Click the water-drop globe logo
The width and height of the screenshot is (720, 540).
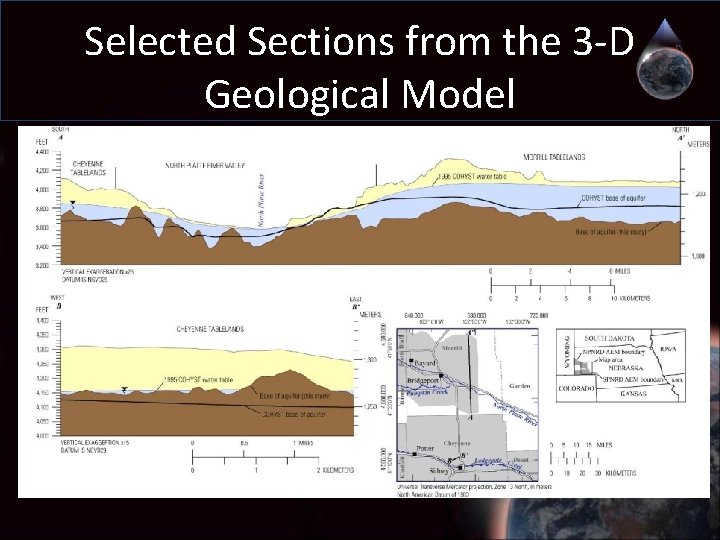(x=664, y=59)
